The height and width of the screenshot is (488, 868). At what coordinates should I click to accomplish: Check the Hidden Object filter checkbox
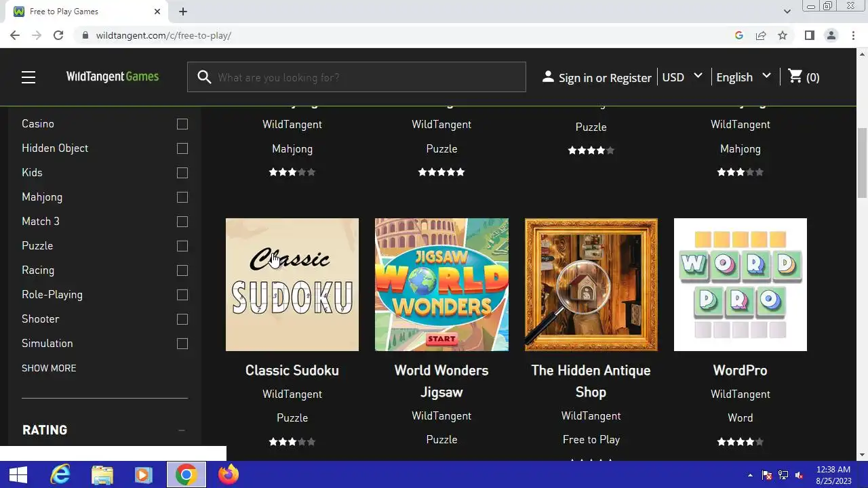182,148
